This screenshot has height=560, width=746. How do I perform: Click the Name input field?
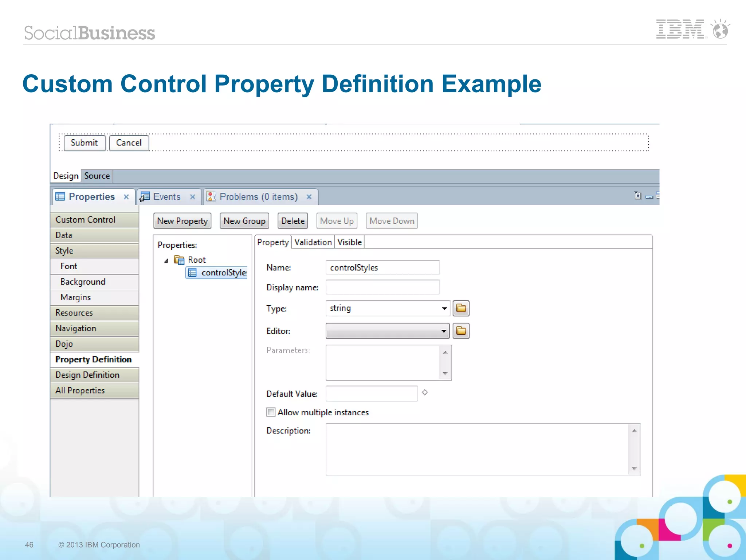tap(382, 267)
